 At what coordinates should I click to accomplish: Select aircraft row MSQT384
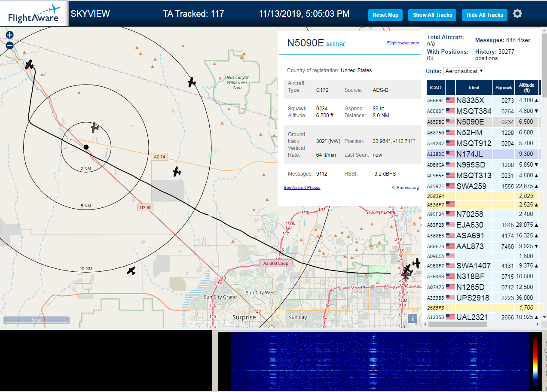click(483, 111)
